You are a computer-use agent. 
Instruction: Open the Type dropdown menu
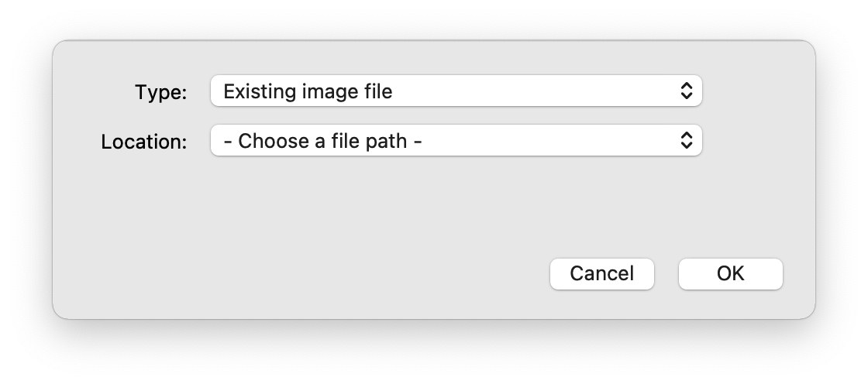pos(456,91)
